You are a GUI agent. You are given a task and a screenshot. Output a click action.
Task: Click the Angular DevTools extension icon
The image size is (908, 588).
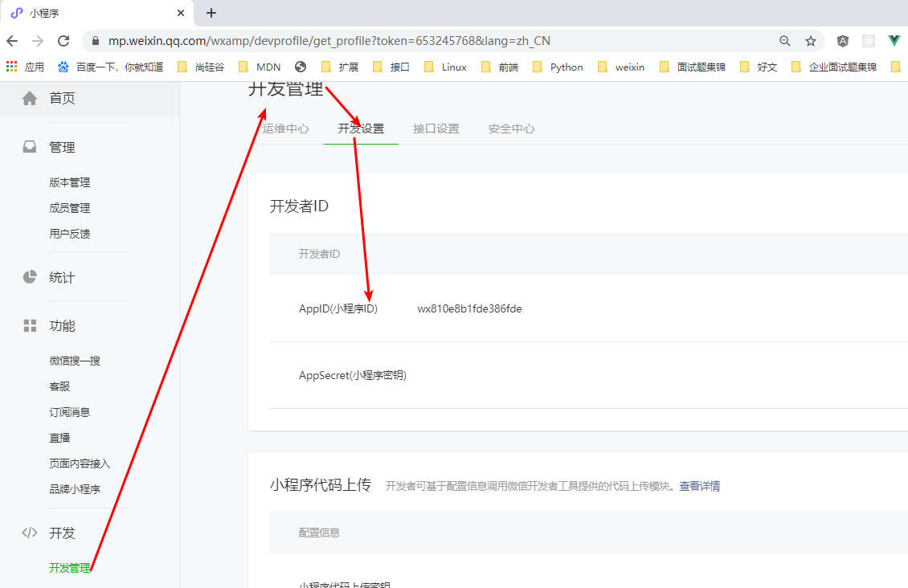click(x=843, y=41)
